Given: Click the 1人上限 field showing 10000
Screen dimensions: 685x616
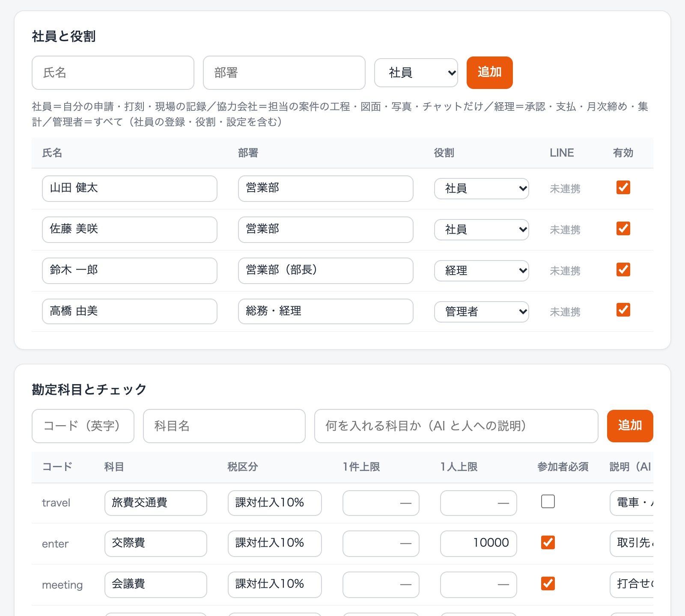Looking at the screenshot, I should [479, 544].
